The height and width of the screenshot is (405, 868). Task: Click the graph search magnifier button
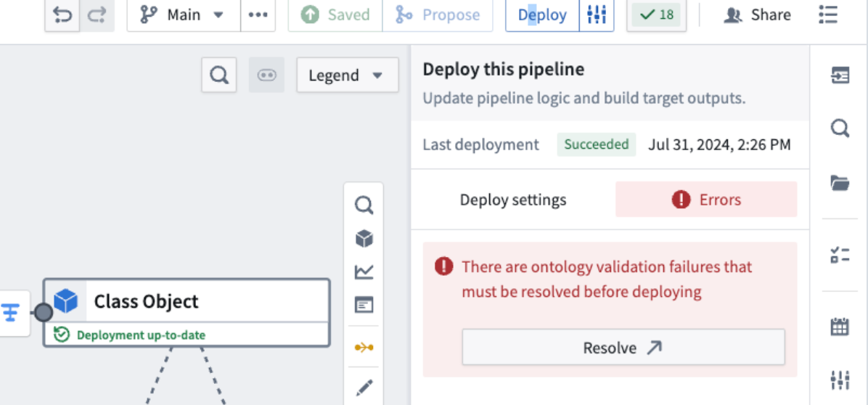(219, 75)
